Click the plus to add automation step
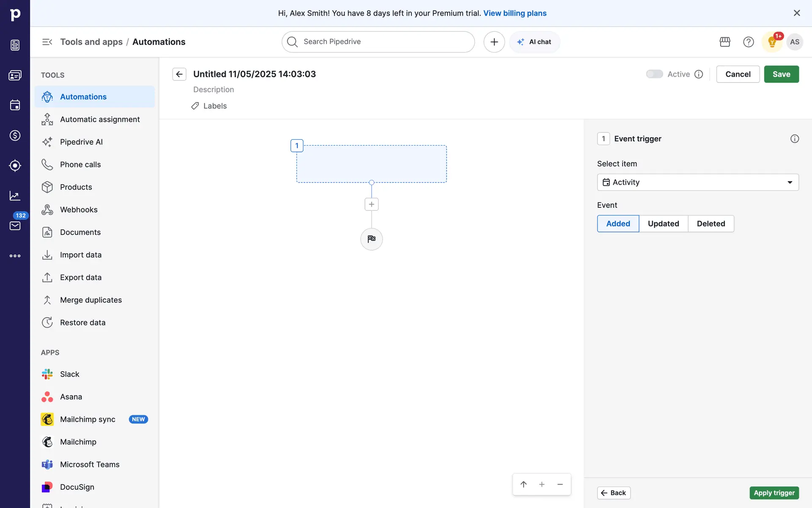The height and width of the screenshot is (508, 812). [x=371, y=204]
